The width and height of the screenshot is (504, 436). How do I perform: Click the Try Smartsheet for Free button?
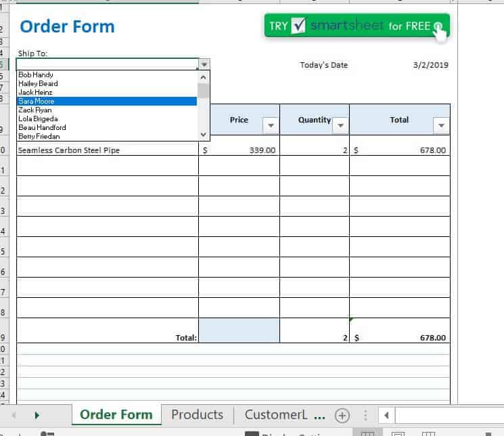[357, 26]
